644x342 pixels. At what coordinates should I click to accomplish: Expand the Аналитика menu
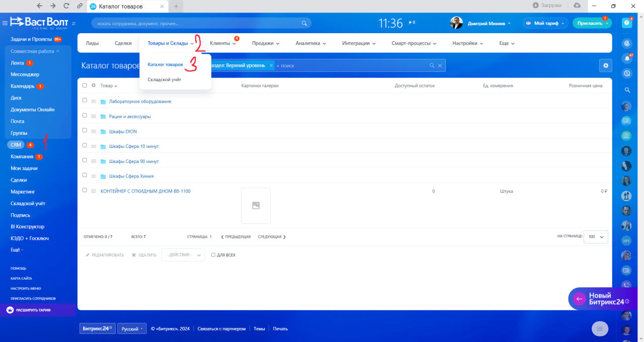(311, 43)
